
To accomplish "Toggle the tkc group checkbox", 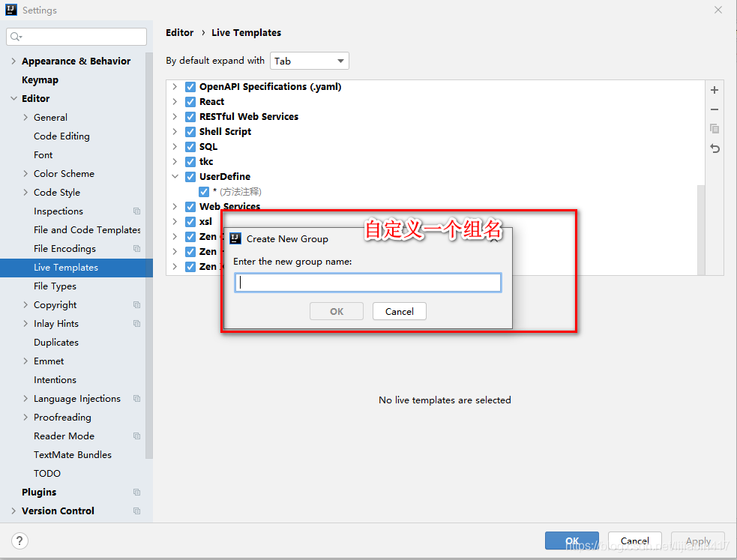I will click(x=190, y=162).
